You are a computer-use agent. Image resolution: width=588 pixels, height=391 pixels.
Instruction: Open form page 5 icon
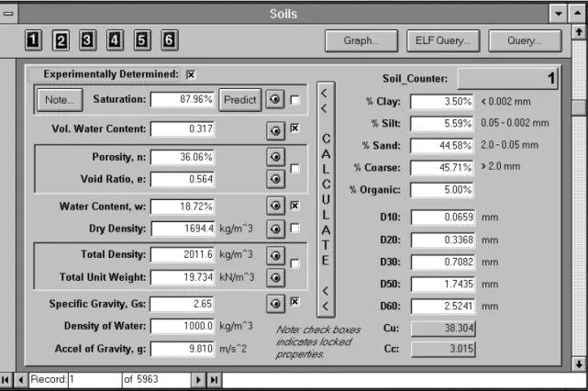tap(142, 40)
